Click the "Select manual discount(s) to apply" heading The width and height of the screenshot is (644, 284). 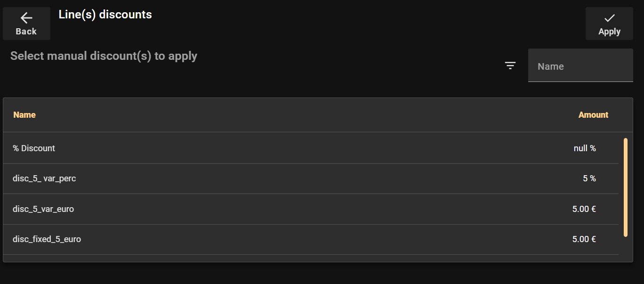pyautogui.click(x=104, y=56)
